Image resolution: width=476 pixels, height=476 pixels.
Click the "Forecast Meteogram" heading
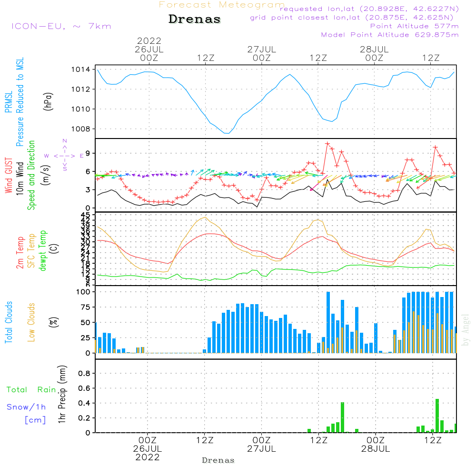pyautogui.click(x=222, y=5)
